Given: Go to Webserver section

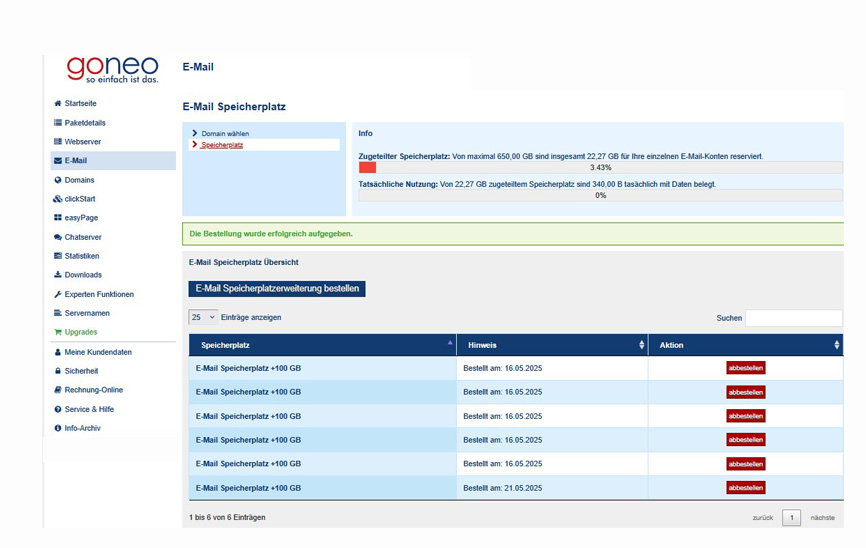Looking at the screenshot, I should pos(83,141).
